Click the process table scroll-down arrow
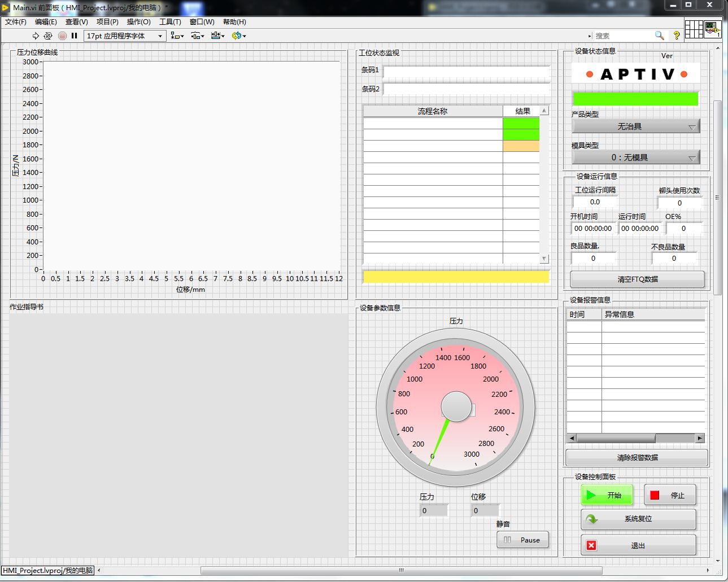728x582 pixels. [x=544, y=259]
